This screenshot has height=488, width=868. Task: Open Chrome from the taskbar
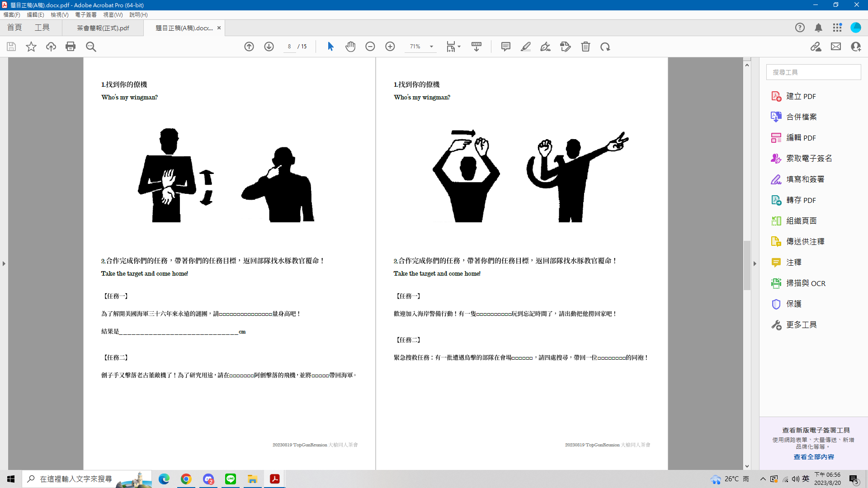pyautogui.click(x=186, y=479)
